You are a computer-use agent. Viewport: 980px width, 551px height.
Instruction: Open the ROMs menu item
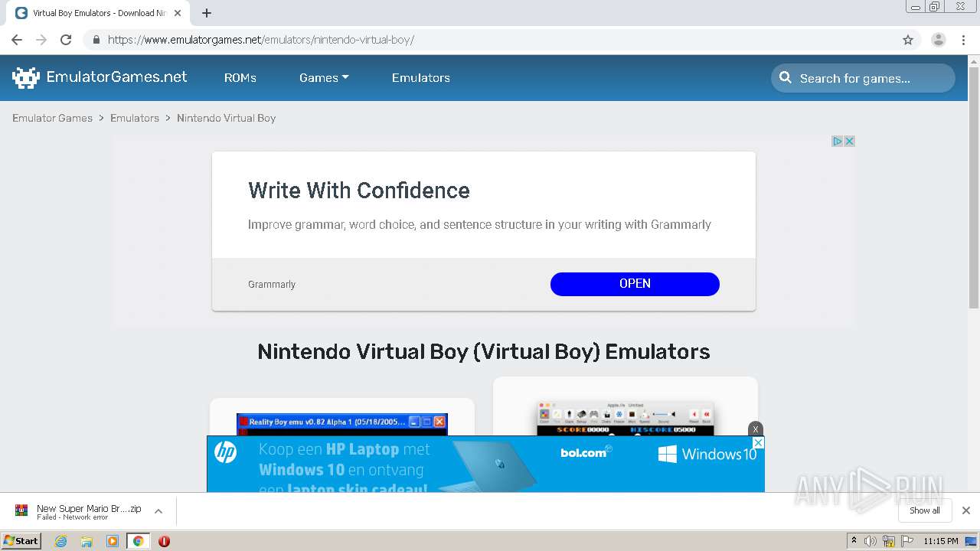pos(240,77)
